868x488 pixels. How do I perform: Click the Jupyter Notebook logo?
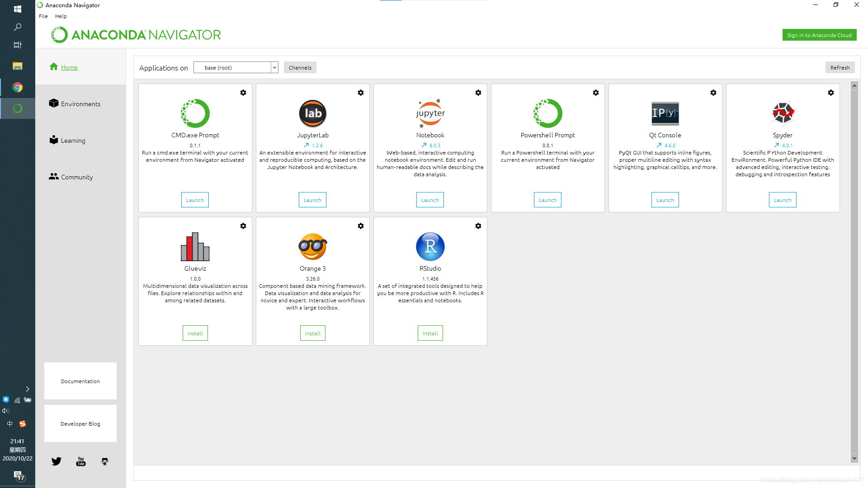pyautogui.click(x=430, y=113)
